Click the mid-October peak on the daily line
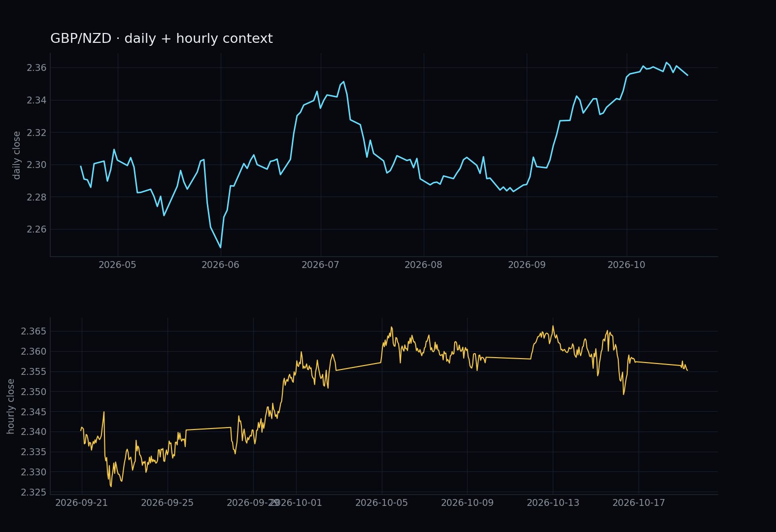This screenshot has width=776, height=532. click(x=666, y=63)
